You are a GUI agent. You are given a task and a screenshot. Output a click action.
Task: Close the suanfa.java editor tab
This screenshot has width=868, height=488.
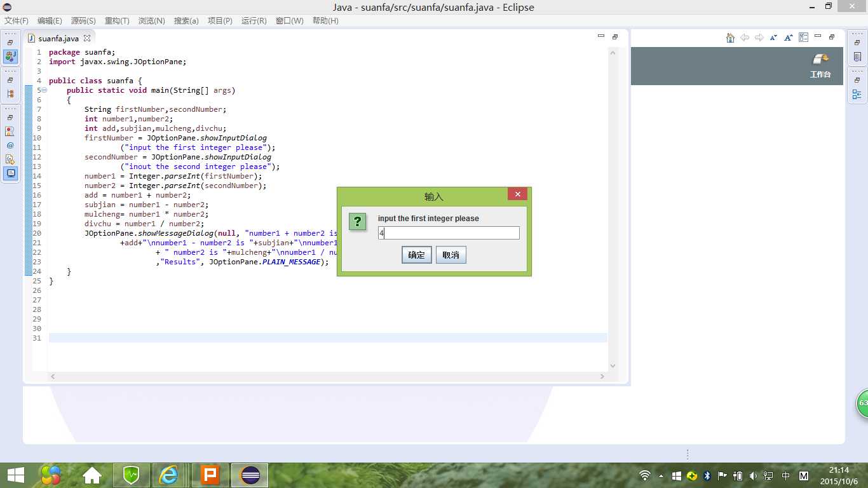tap(87, 38)
